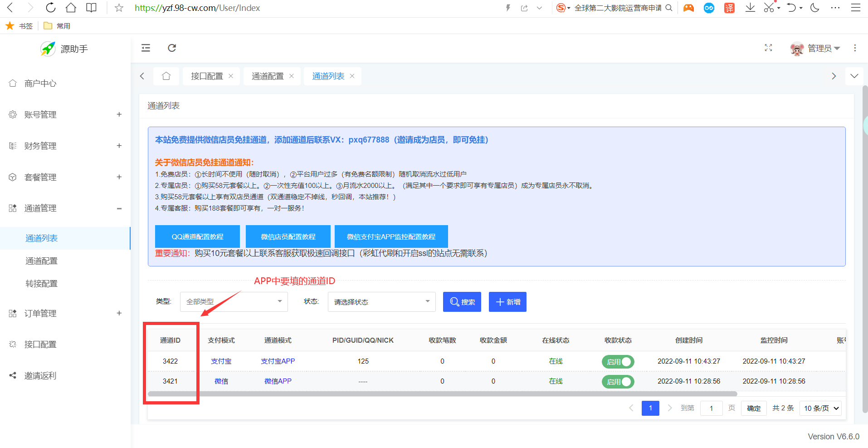Click the 通道ID cell 3421
This screenshot has height=448, width=868.
[170, 381]
